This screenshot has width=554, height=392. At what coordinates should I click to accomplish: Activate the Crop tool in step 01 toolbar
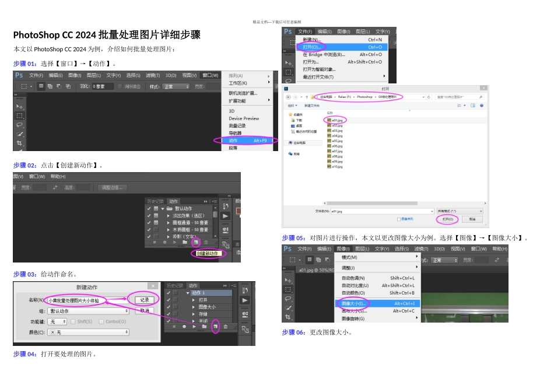(x=19, y=143)
